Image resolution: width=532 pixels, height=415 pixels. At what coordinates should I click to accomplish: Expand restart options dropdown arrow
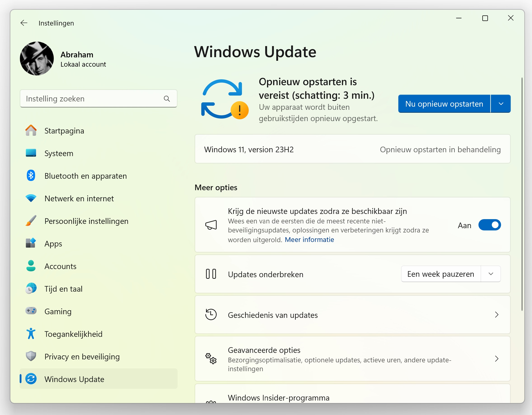501,104
